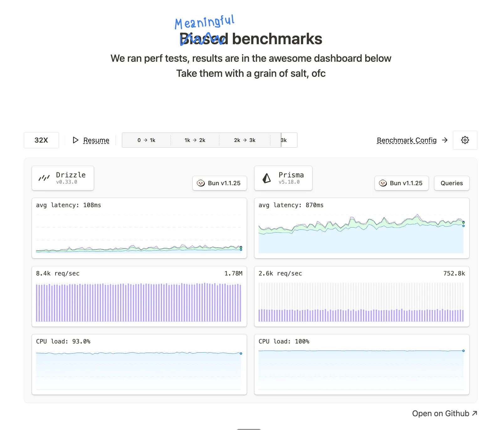Click the Drizzle logo icon
504x430 pixels.
[44, 178]
